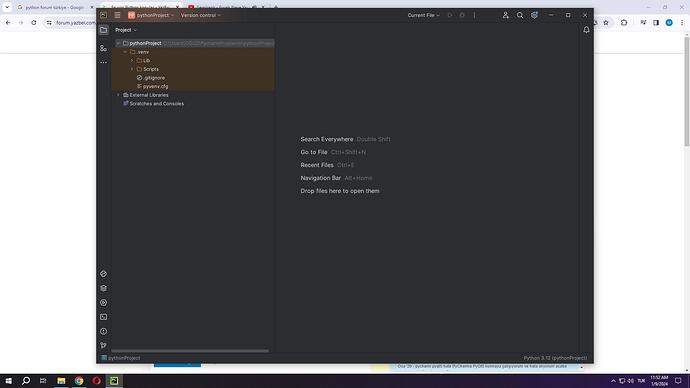This screenshot has height=388, width=690.
Task: Open the Problems tool window icon
Action: click(103, 331)
